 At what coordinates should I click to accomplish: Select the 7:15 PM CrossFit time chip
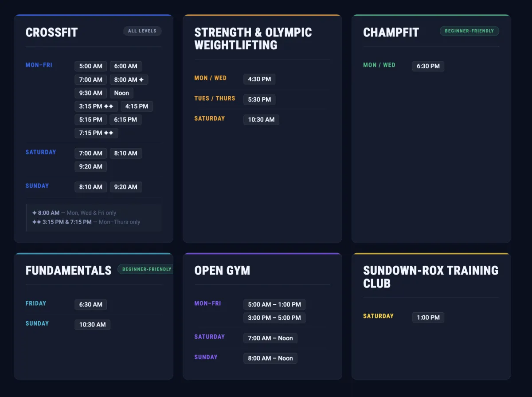tap(96, 133)
